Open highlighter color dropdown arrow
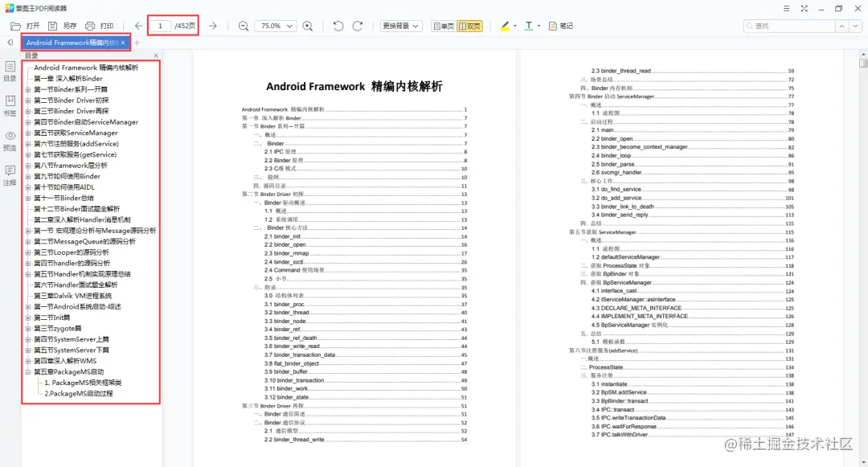Image resolution: width=868 pixels, height=467 pixels. pyautogui.click(x=515, y=26)
